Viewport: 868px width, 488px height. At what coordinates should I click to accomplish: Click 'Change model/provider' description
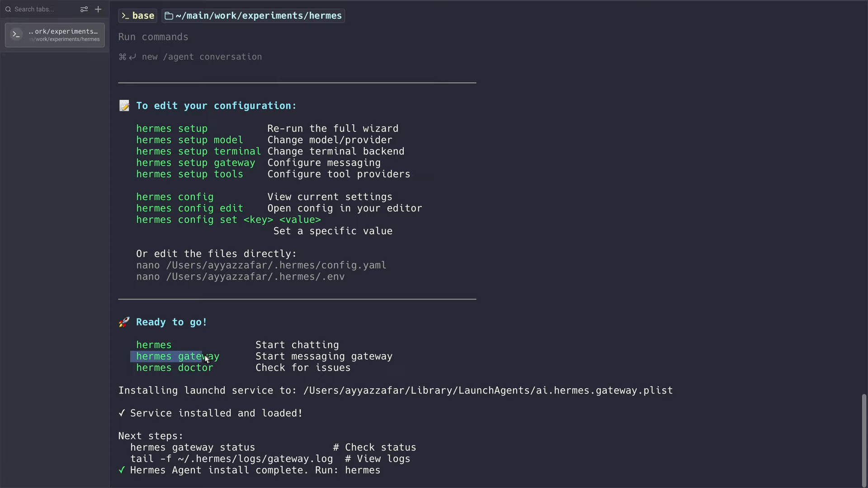tap(330, 140)
